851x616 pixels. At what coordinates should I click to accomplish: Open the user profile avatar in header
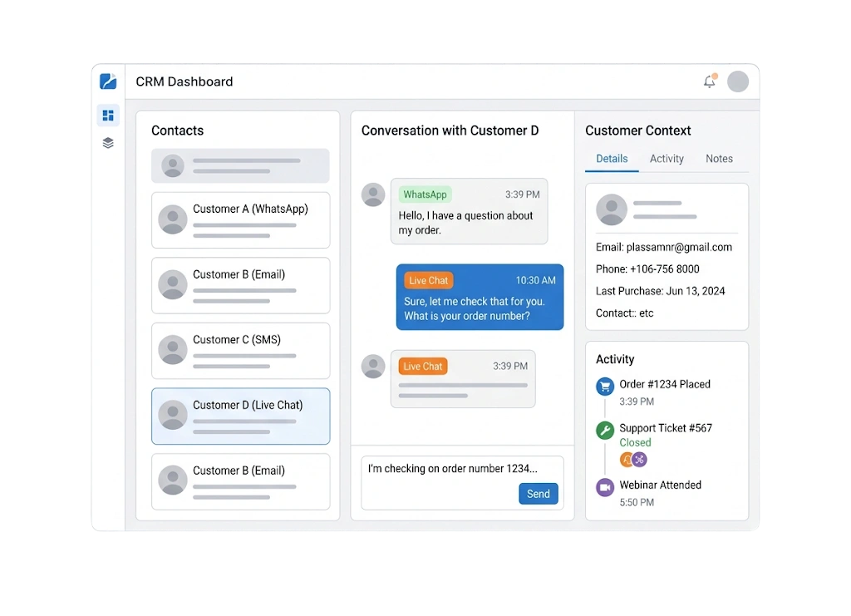(738, 81)
